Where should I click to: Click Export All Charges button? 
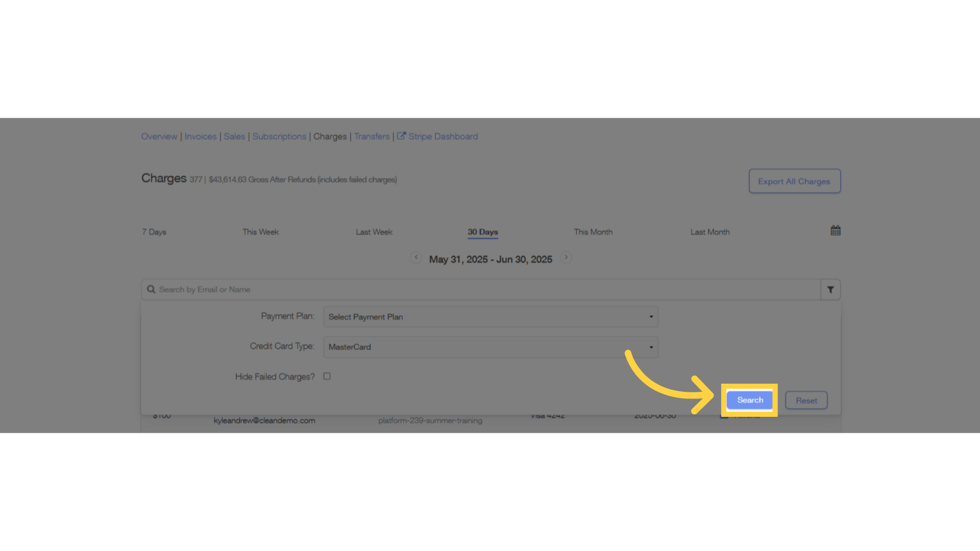(795, 181)
